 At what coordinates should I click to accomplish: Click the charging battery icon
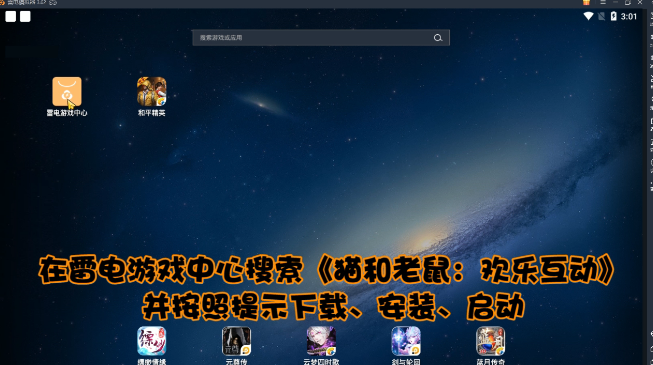point(613,16)
